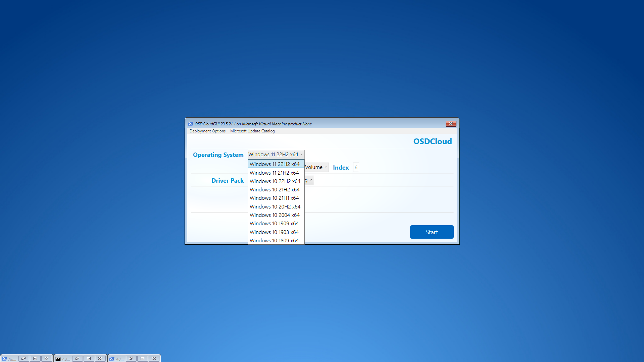Collapse the Operating System dropdown
The image size is (644, 362).
pyautogui.click(x=301, y=155)
